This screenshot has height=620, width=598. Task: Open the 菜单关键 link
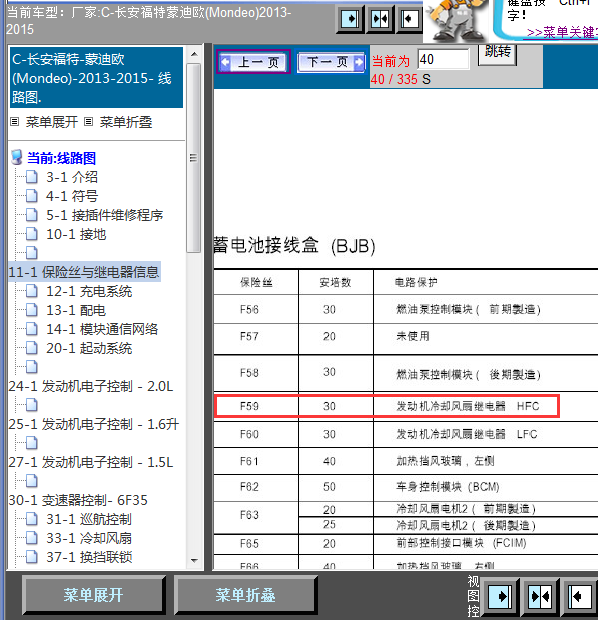[562, 32]
